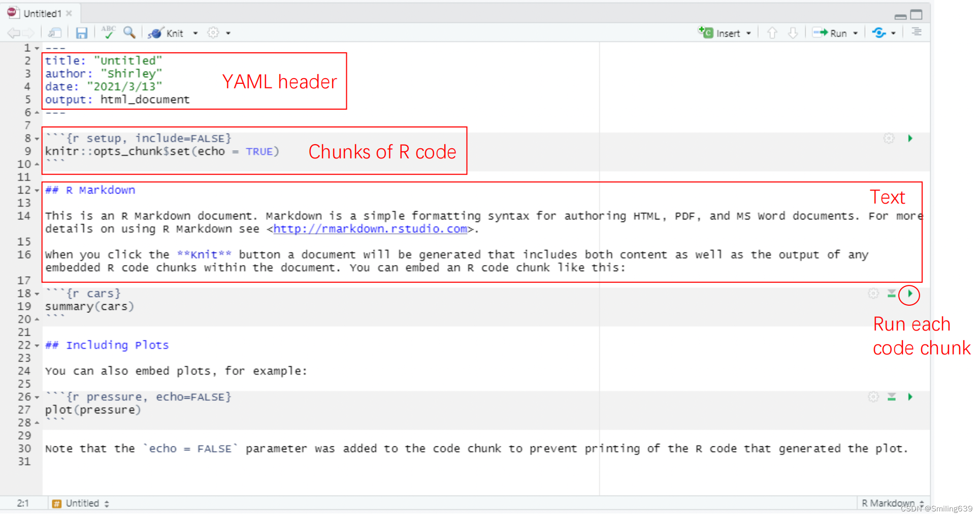
Task: Open the Untitled section navigator
Action: point(81,503)
